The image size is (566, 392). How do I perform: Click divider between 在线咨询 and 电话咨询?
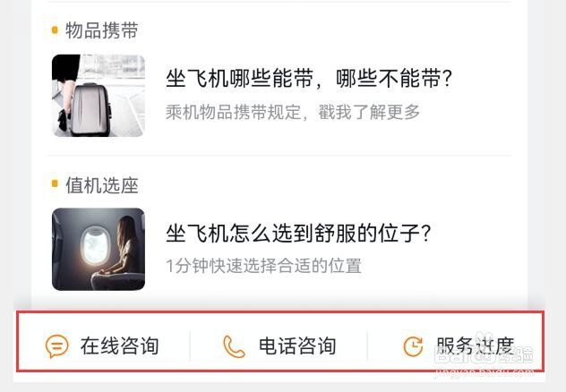click(x=190, y=346)
